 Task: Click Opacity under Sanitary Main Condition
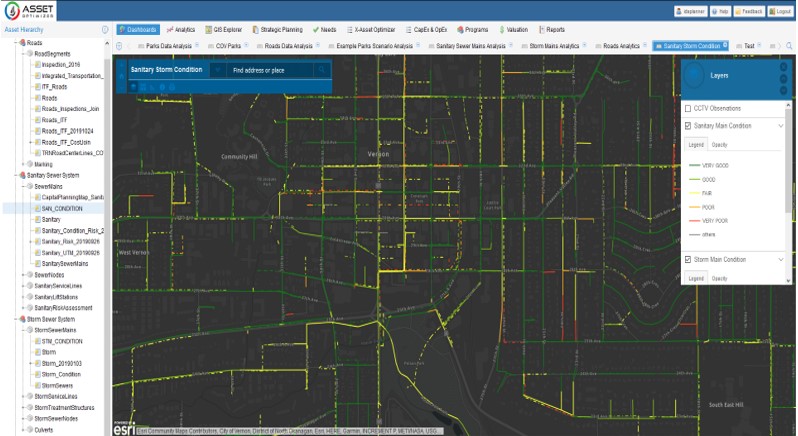pyautogui.click(x=719, y=145)
